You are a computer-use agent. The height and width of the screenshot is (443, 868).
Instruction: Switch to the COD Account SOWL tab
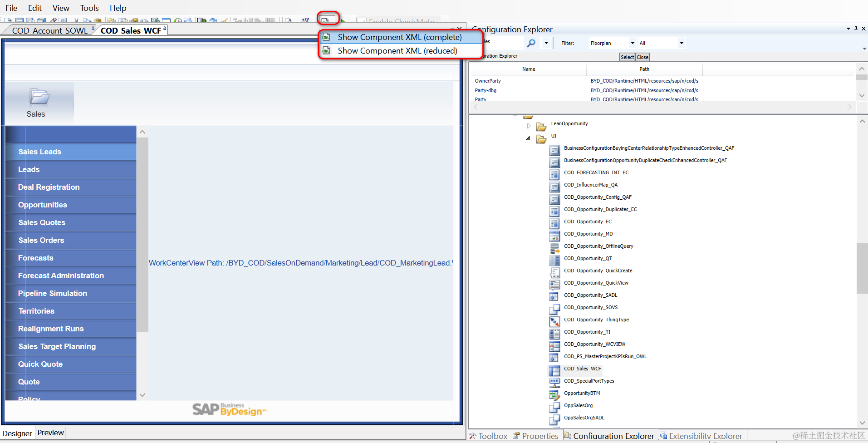[x=50, y=30]
